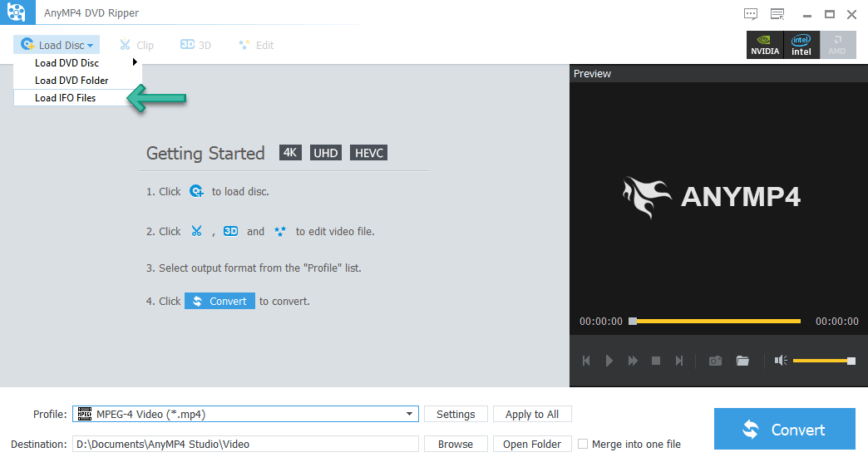Open the 3D tool in the toolbar
Screen dimensions: 868x467
(196, 45)
